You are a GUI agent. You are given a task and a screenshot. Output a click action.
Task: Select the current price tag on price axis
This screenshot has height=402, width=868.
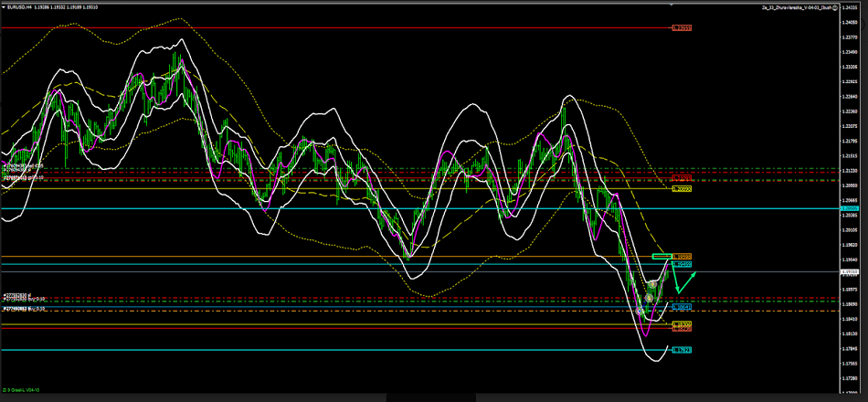(850, 272)
